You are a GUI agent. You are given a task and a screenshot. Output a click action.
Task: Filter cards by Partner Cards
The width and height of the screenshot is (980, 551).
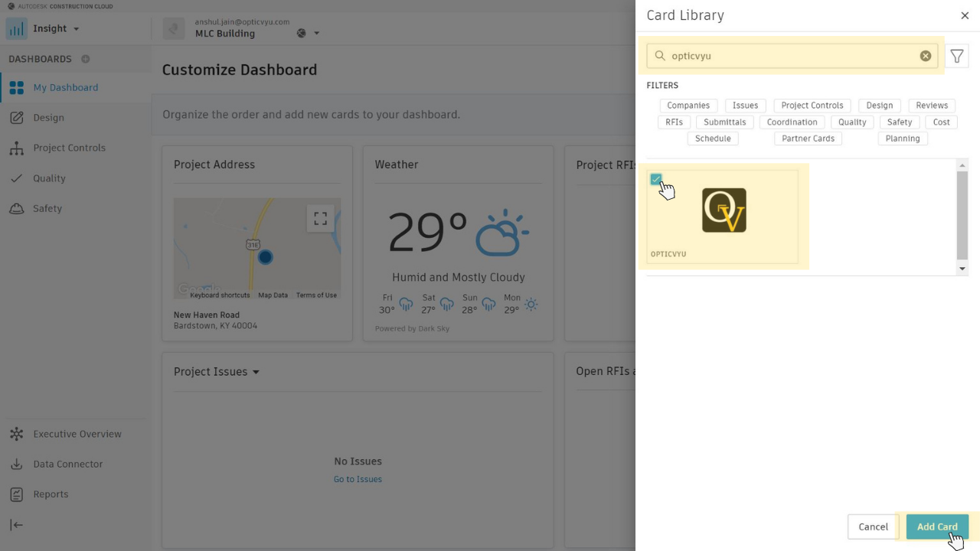coord(808,139)
